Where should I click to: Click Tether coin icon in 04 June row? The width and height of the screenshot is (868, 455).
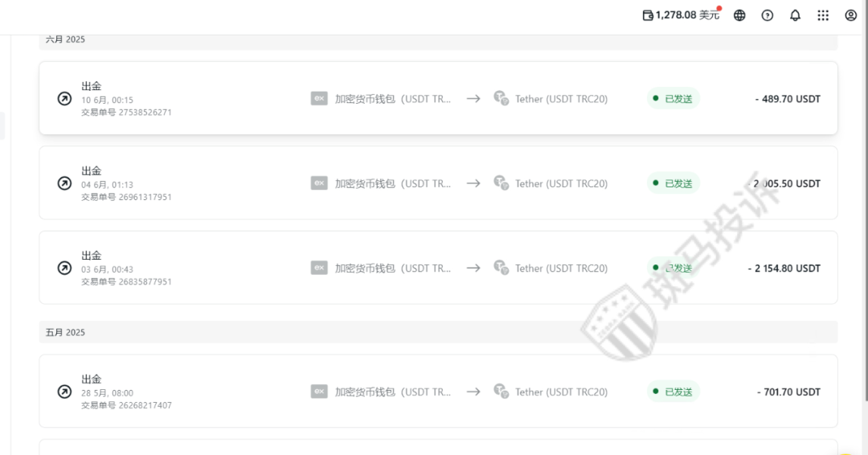coord(501,183)
